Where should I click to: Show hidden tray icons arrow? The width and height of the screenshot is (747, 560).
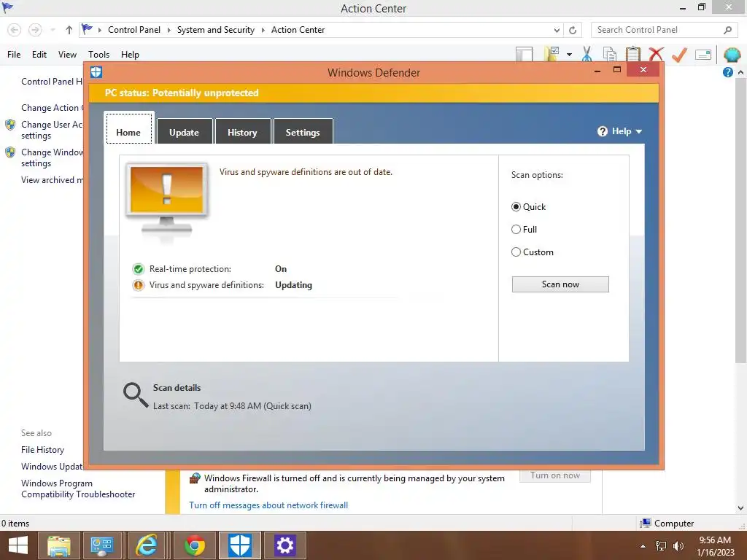pos(643,546)
